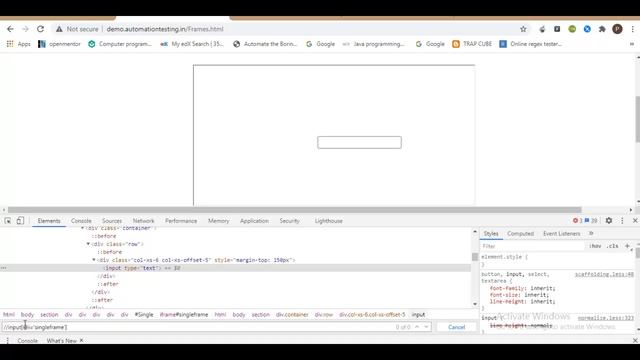Click the horizontal page scrollbar

point(294,210)
